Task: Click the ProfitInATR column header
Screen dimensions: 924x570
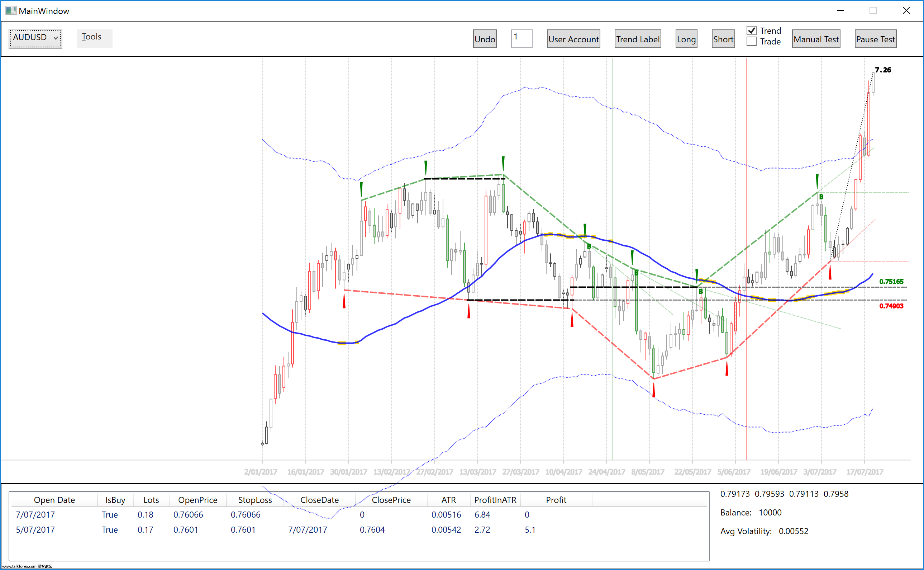Action: coord(495,500)
